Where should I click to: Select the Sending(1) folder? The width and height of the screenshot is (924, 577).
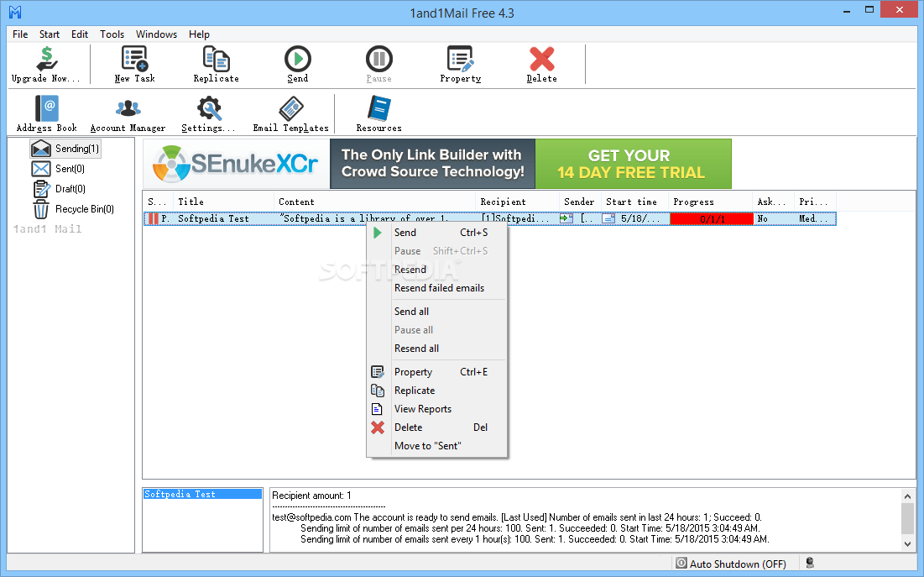click(x=65, y=149)
